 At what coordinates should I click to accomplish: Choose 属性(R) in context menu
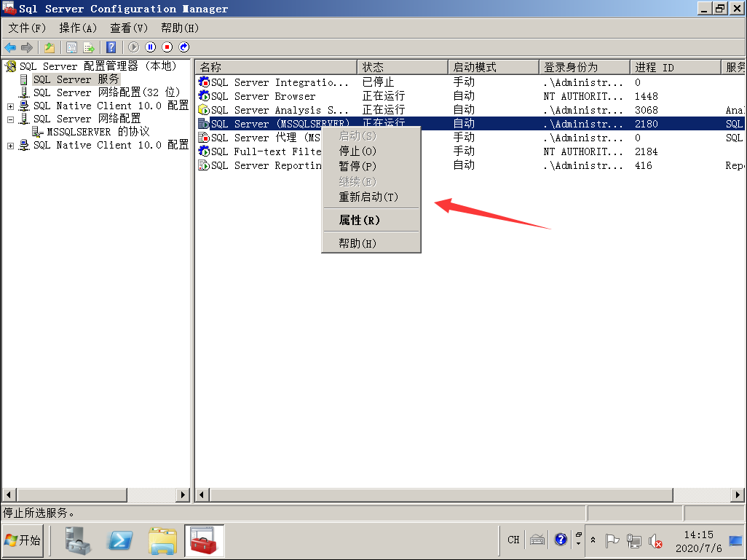coord(371,220)
